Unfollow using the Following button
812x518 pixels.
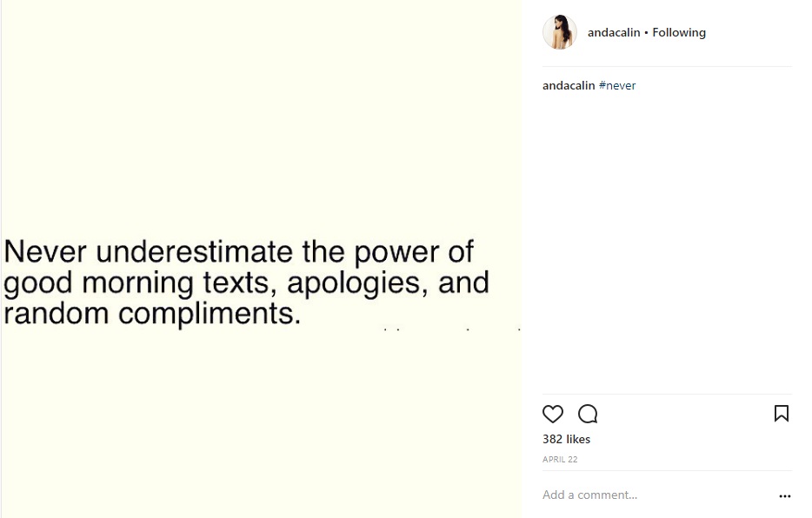(x=679, y=33)
